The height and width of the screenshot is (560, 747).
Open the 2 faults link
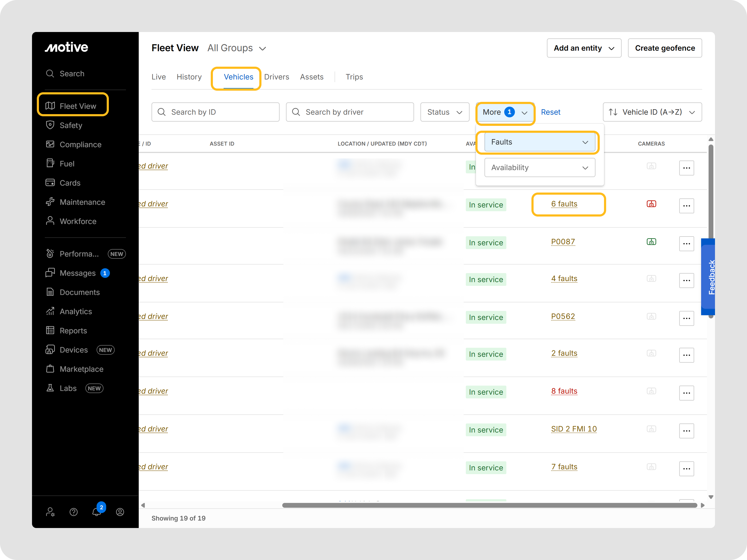tap(564, 353)
